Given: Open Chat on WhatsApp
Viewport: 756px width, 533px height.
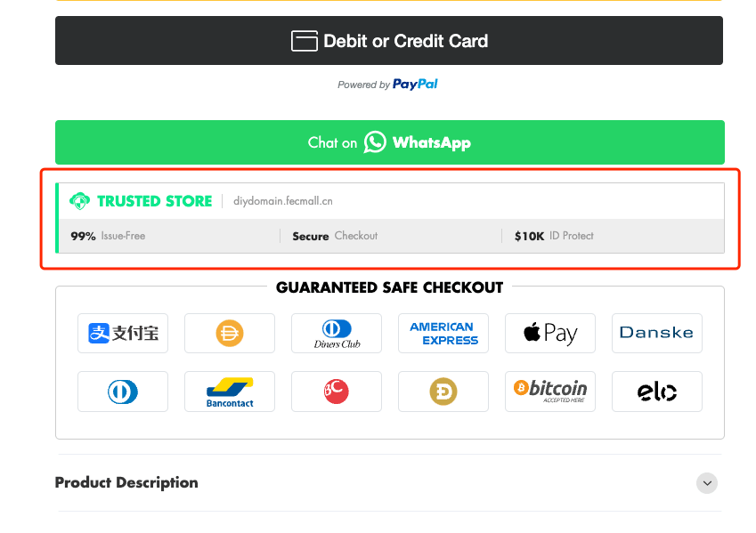Looking at the screenshot, I should tap(389, 142).
